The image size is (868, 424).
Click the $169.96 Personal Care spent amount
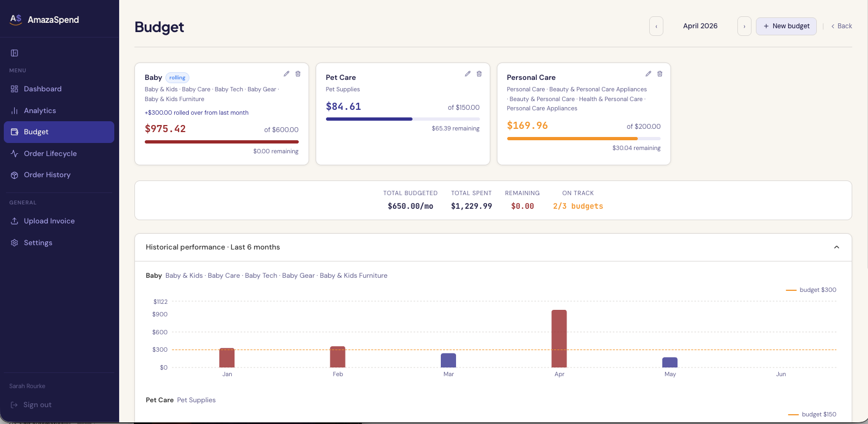click(527, 126)
